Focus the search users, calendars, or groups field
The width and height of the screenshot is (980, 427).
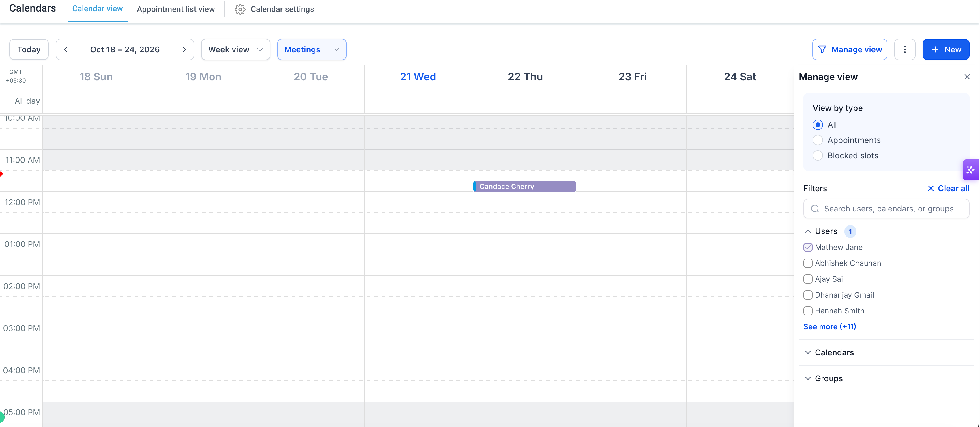886,209
